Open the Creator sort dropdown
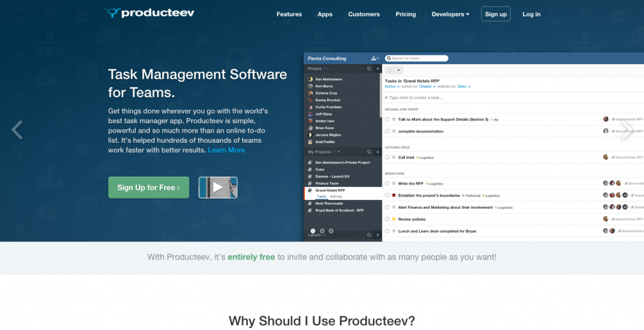644x330 pixels. point(427,87)
